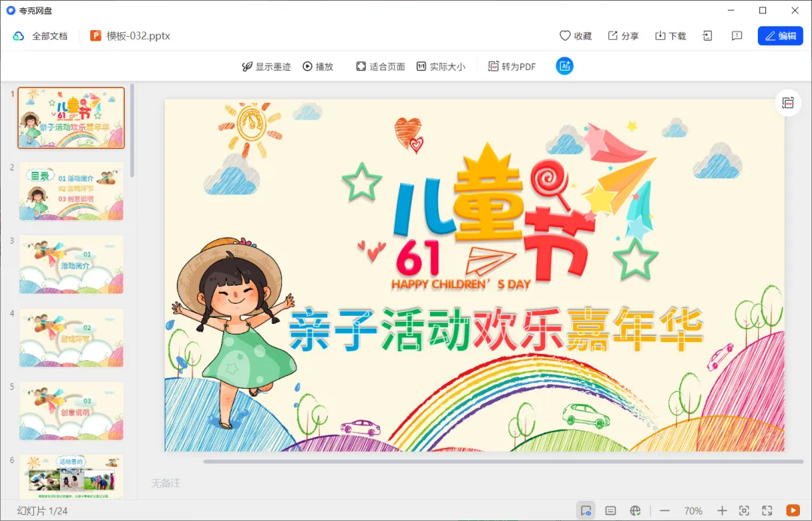Click fit-to-window icon beside zoom plus
This screenshot has width=812, height=521.
(744, 510)
